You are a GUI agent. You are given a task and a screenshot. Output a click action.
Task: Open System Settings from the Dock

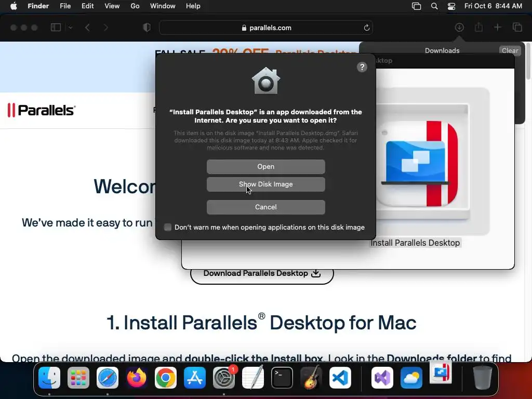tap(224, 378)
